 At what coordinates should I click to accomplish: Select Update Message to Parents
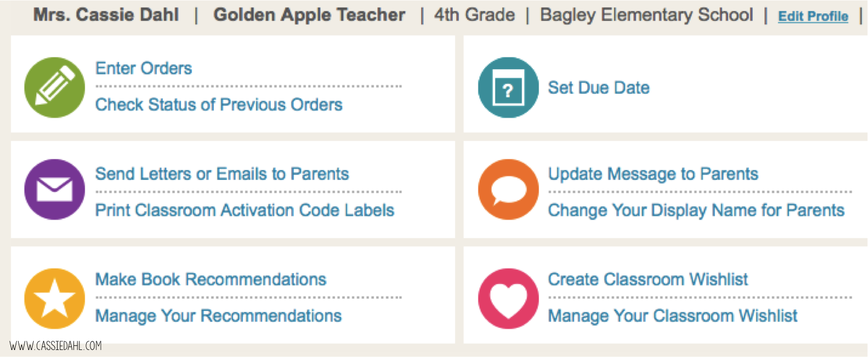pos(653,174)
